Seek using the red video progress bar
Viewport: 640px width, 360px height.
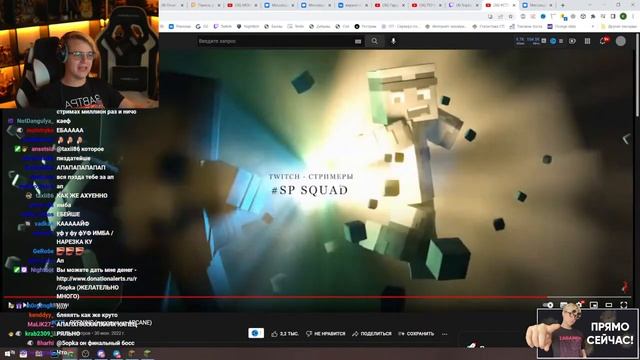tap(317, 297)
